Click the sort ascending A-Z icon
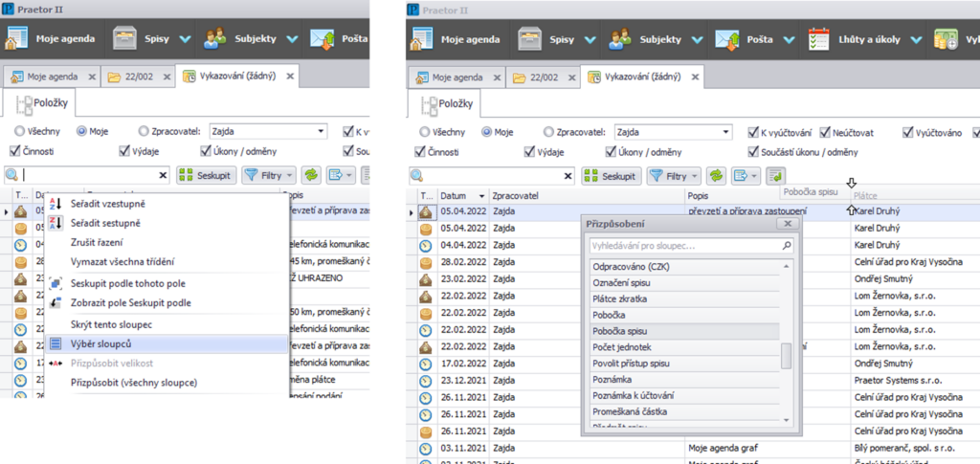This screenshot has height=464, width=980. pyautogui.click(x=56, y=204)
